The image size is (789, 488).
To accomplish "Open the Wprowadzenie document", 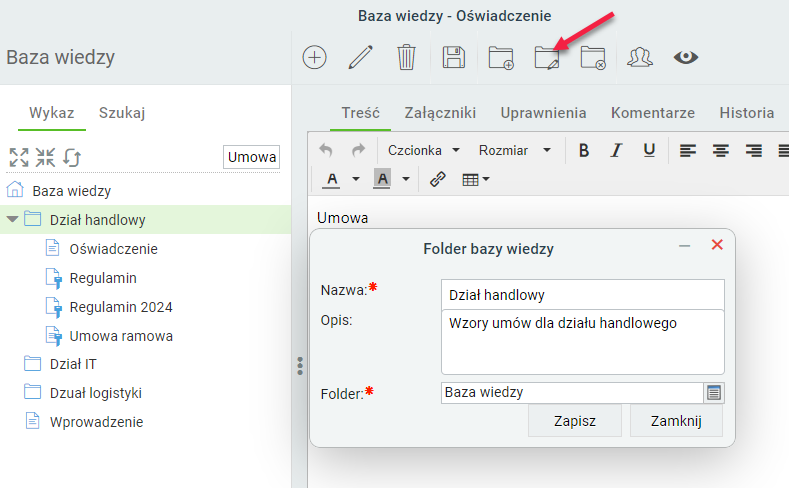I will point(96,422).
